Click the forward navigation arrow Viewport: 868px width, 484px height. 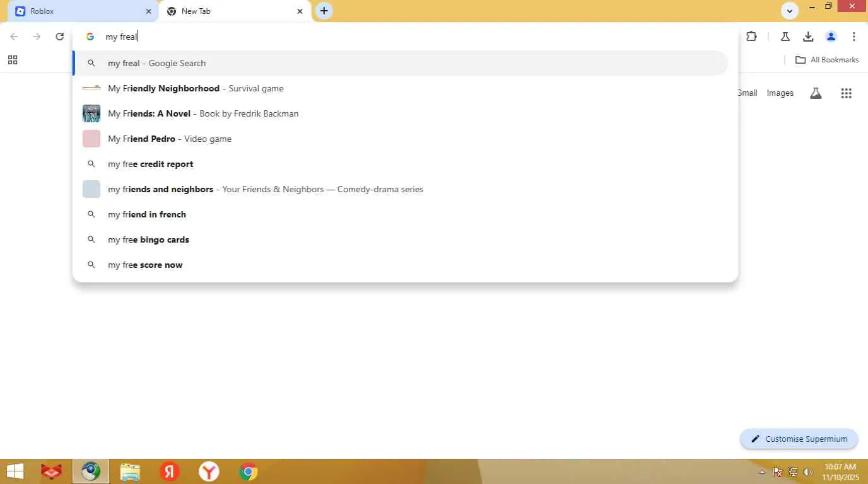click(37, 37)
